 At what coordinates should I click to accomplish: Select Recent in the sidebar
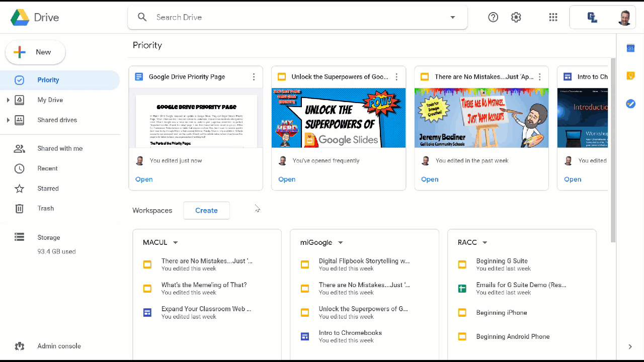[60, 168]
